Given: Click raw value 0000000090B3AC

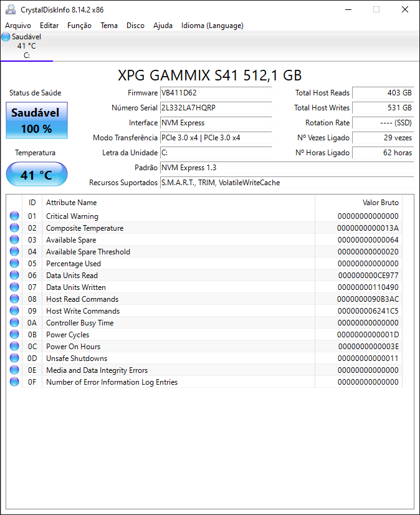Looking at the screenshot, I should (368, 299).
